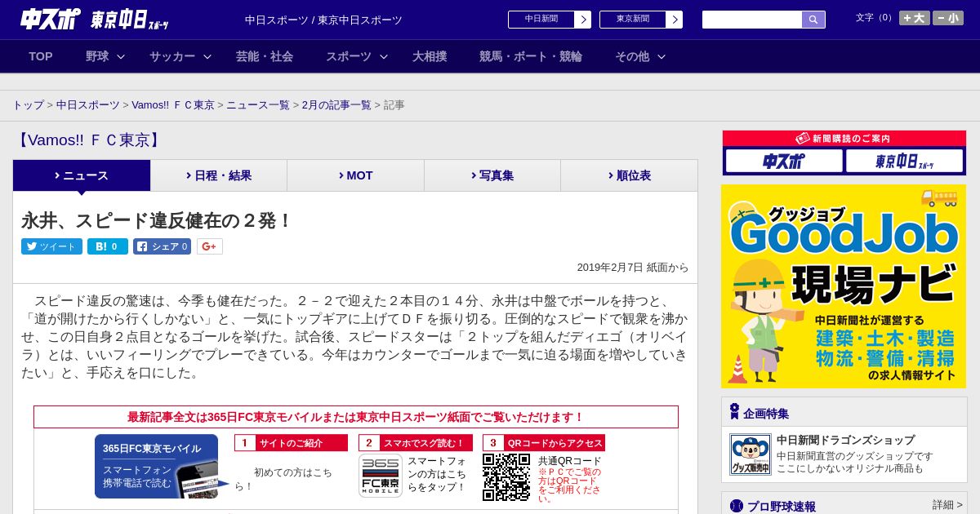Click 2月の記事一覧 breadcrumb link
Viewport: 980px width, 514px height.
336,105
